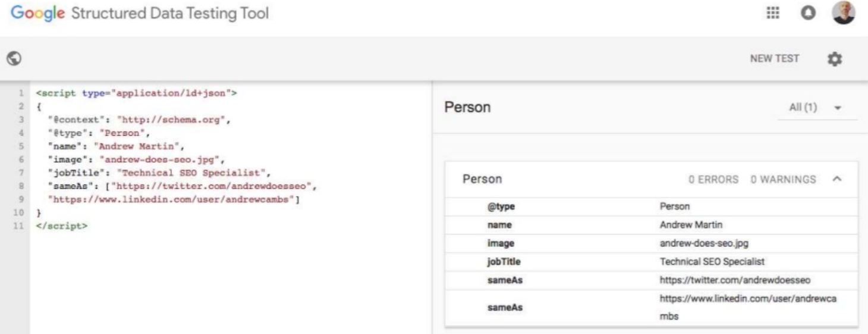Start a NEW TEST
Image resolution: width=868 pixels, height=334 pixels.
(x=774, y=58)
